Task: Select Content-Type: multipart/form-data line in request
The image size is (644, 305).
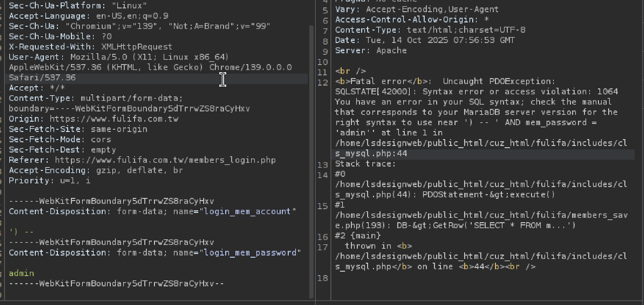Action: (96, 98)
